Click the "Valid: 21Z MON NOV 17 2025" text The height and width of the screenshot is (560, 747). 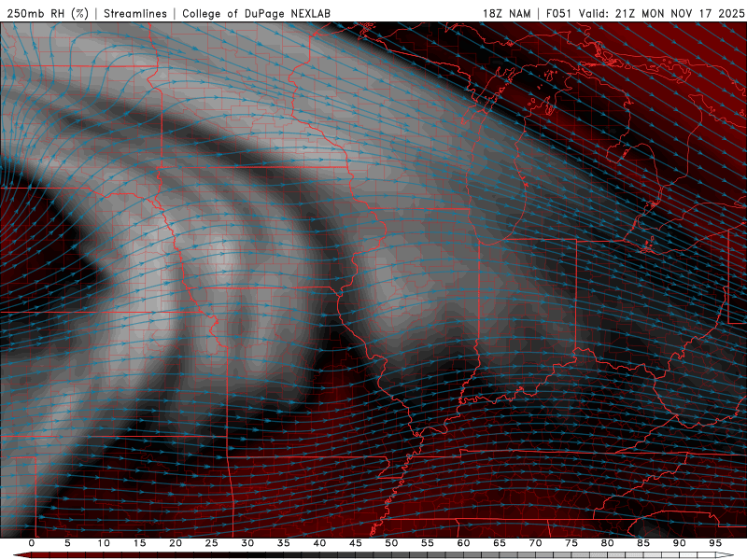[661, 13]
